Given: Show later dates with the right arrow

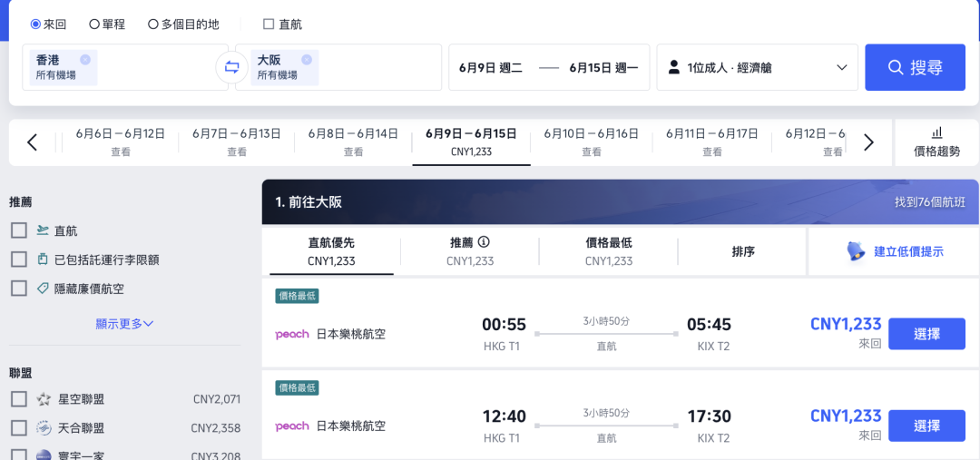Looking at the screenshot, I should click(x=868, y=142).
